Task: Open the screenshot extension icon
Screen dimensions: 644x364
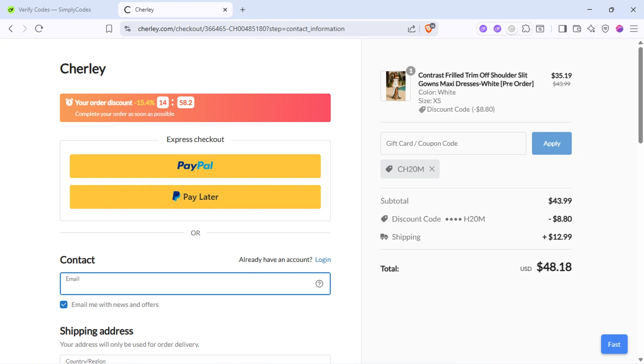Action: [540, 29]
